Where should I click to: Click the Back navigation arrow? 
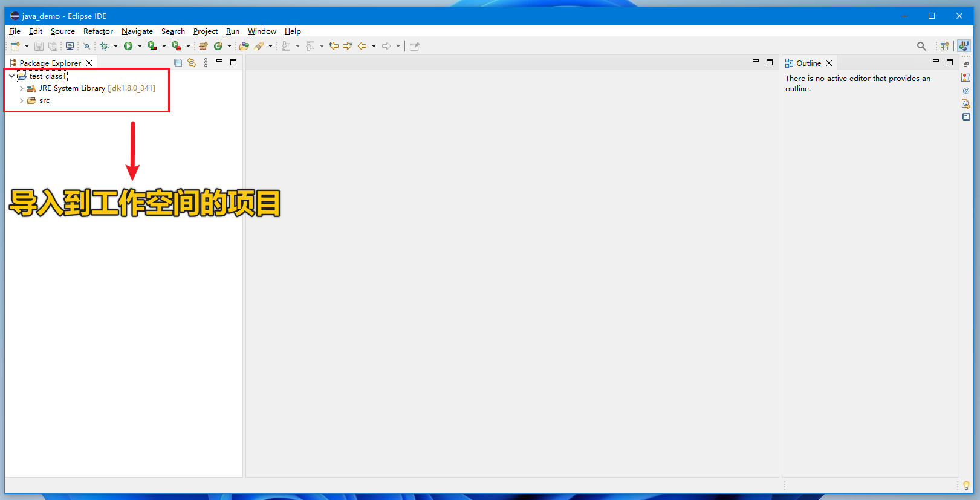pyautogui.click(x=362, y=46)
